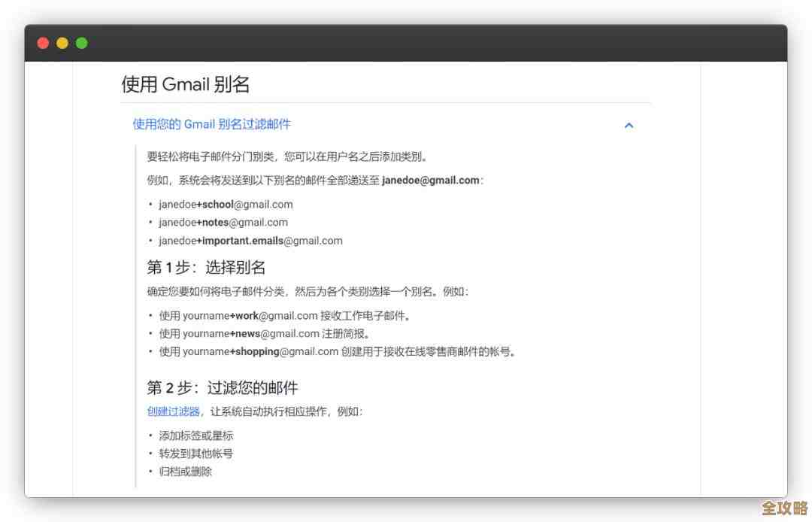Click the 使用 Gmail 别名 page title
This screenshot has width=812, height=522.
(185, 84)
